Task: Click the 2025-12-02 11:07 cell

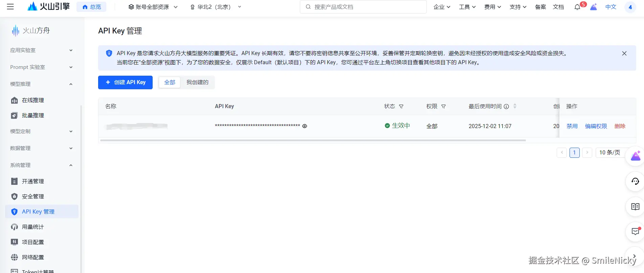Action: pyautogui.click(x=490, y=126)
